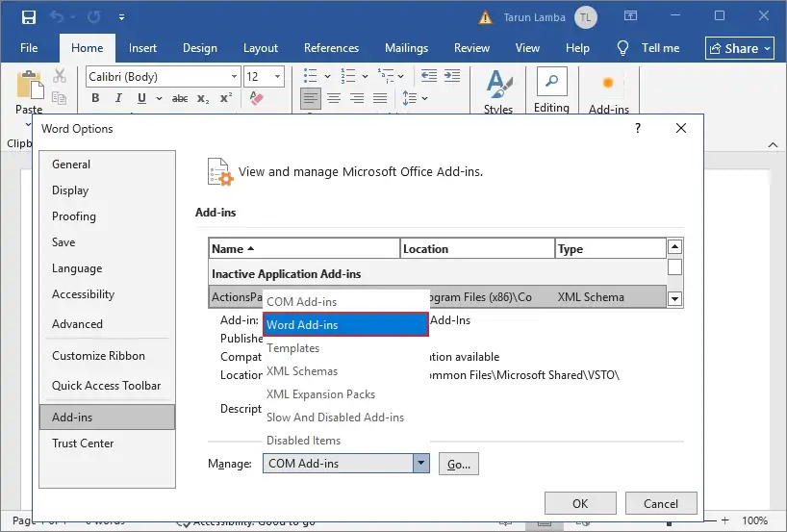
Task: Click the Bullets list icon
Action: coord(311,76)
